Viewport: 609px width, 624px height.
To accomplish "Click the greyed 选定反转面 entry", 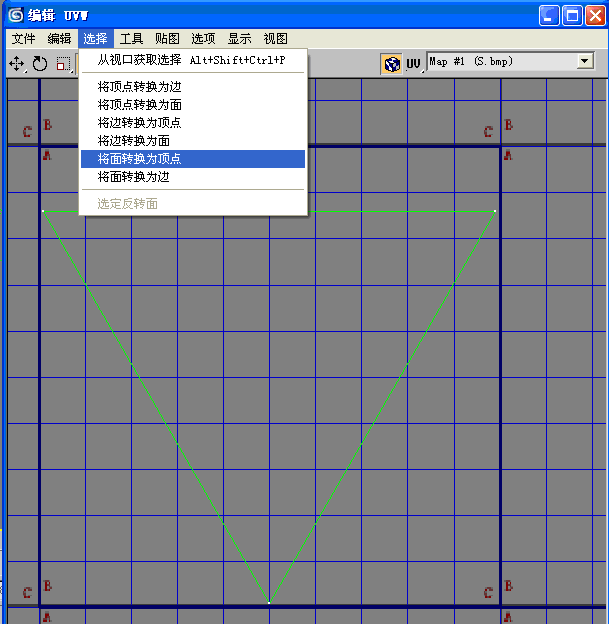I will (x=193, y=204).
